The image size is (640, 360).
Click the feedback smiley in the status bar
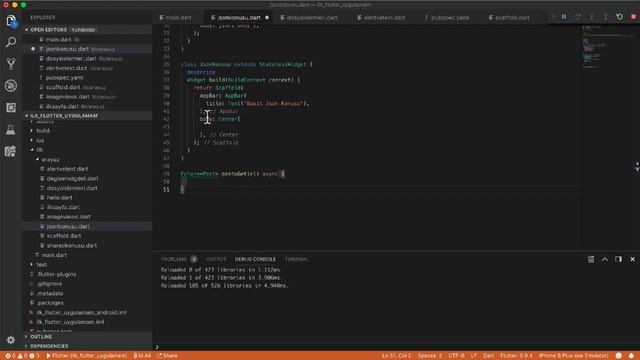(619, 356)
